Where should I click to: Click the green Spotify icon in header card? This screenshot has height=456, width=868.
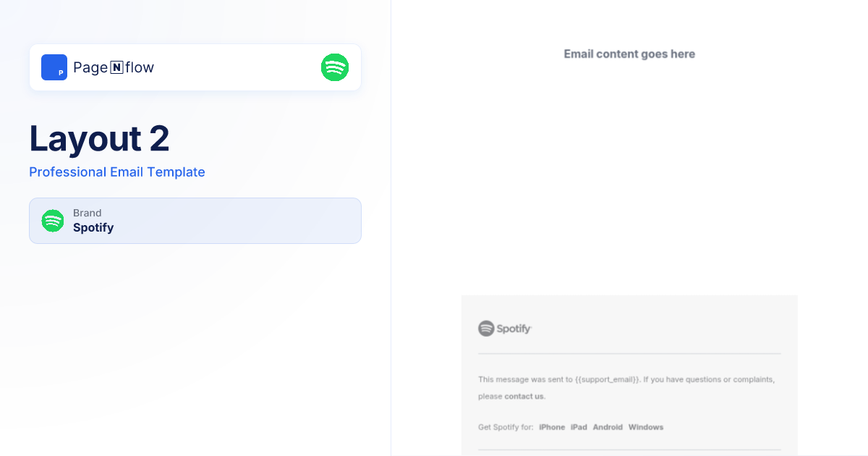click(x=335, y=67)
